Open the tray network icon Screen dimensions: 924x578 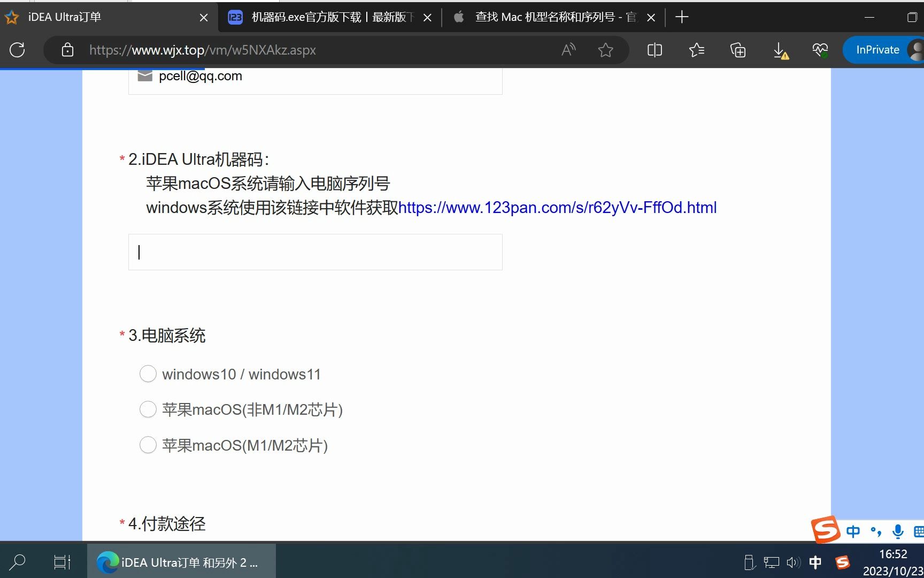click(x=771, y=562)
